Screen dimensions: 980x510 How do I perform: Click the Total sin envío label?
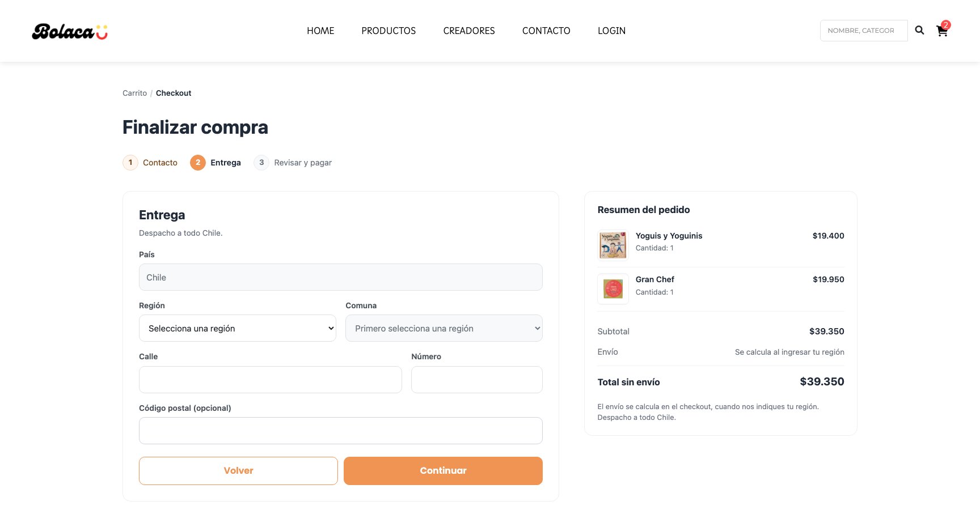tap(628, 382)
